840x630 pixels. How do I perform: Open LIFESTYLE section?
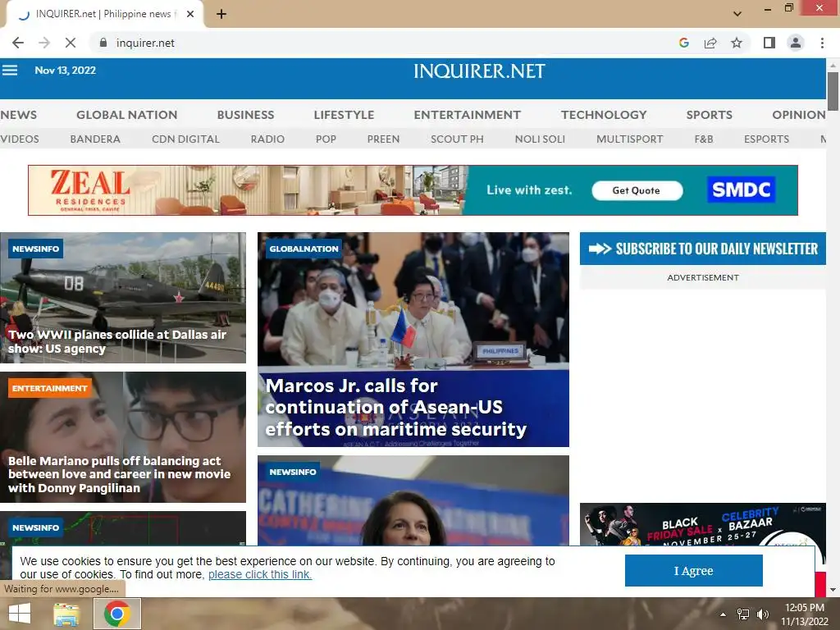point(344,115)
